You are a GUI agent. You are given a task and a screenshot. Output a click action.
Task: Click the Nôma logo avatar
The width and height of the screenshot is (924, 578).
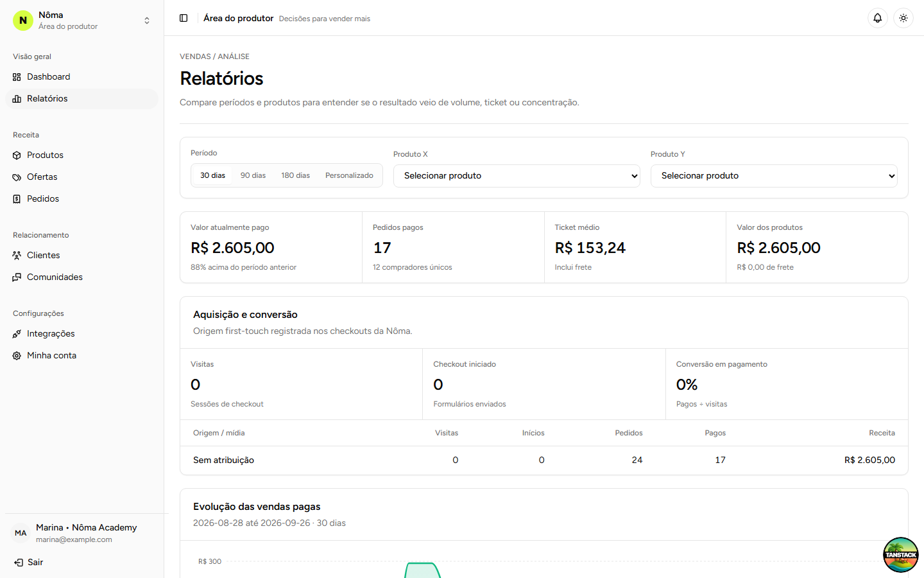point(23,21)
